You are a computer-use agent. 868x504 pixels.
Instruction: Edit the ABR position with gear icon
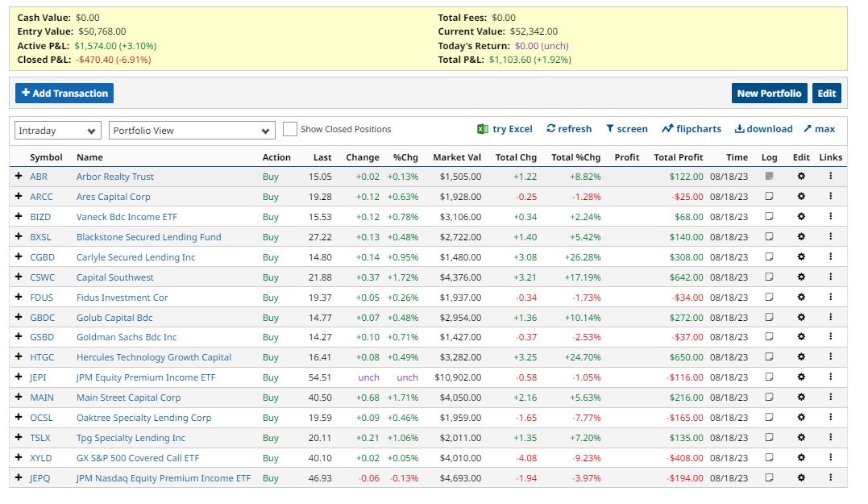[801, 176]
